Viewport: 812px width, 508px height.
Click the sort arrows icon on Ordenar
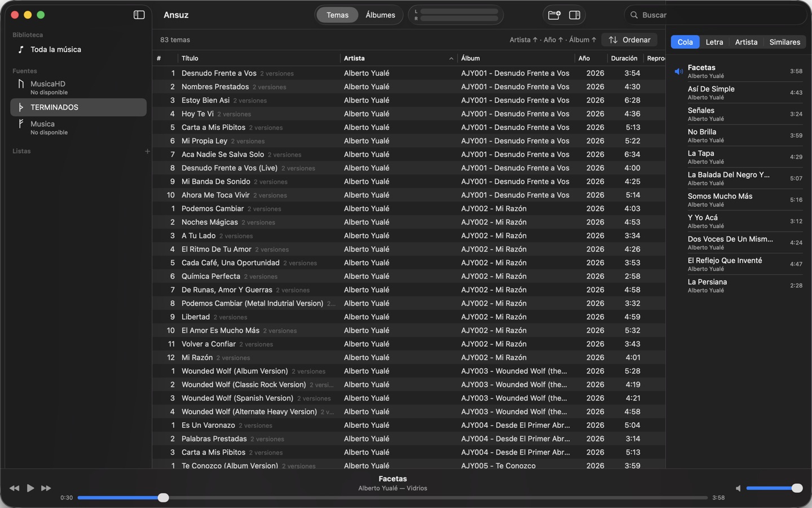tap(613, 40)
